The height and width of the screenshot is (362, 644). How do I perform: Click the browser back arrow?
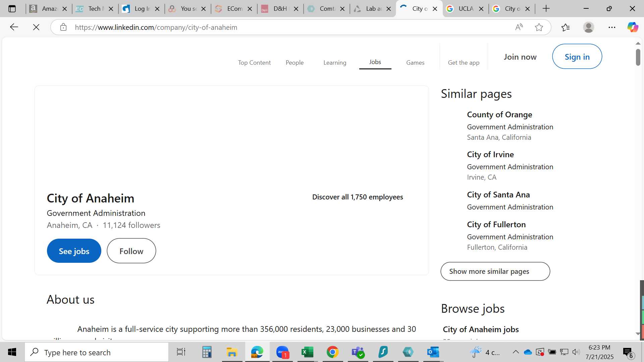point(14,27)
